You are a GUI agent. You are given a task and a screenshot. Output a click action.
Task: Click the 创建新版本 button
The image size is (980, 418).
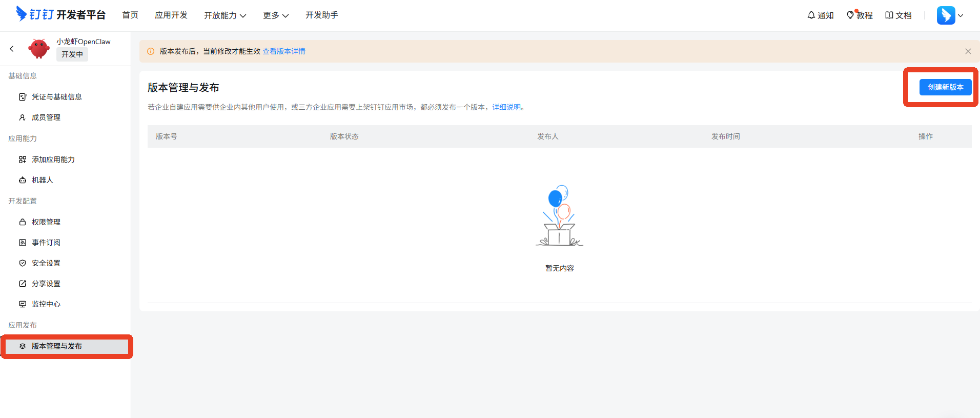(x=945, y=87)
